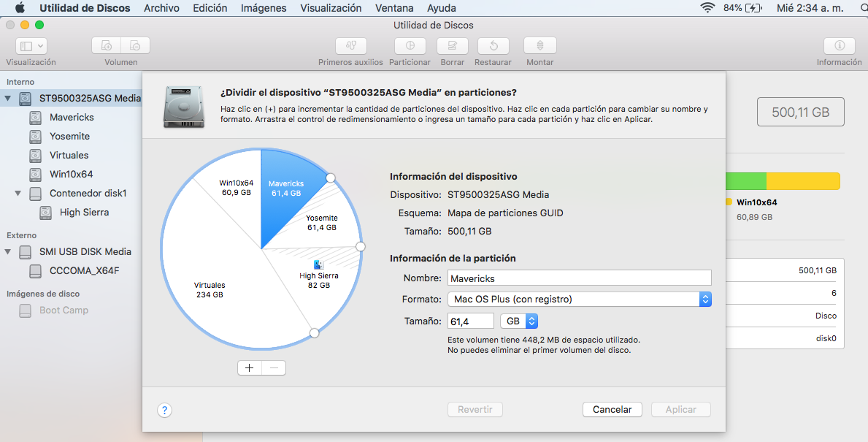This screenshot has width=868, height=442.
Task: Open the Imágenes menu
Action: tap(264, 8)
